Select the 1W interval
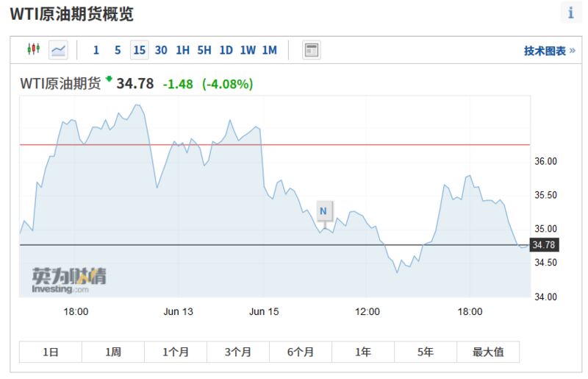Viewport: 588px width, 379px height. coord(248,50)
